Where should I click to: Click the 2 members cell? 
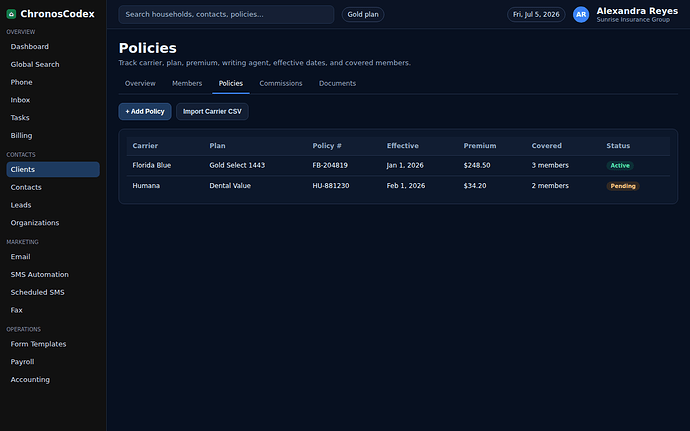(550, 186)
